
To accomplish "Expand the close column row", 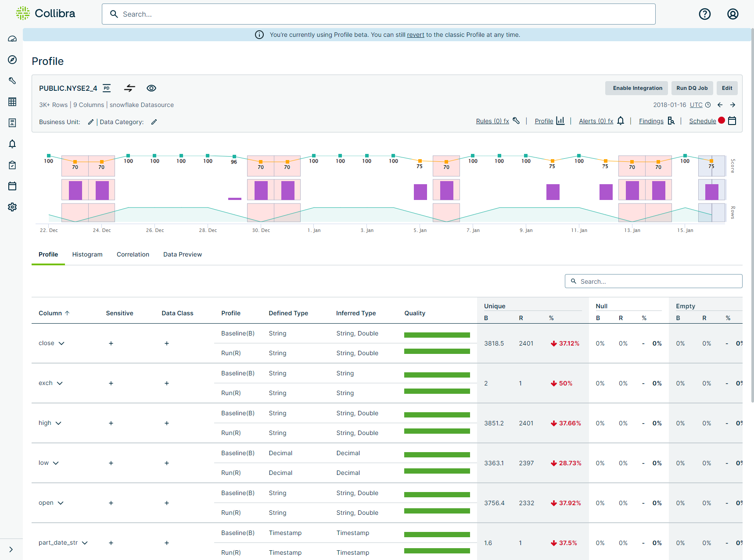I will [61, 343].
